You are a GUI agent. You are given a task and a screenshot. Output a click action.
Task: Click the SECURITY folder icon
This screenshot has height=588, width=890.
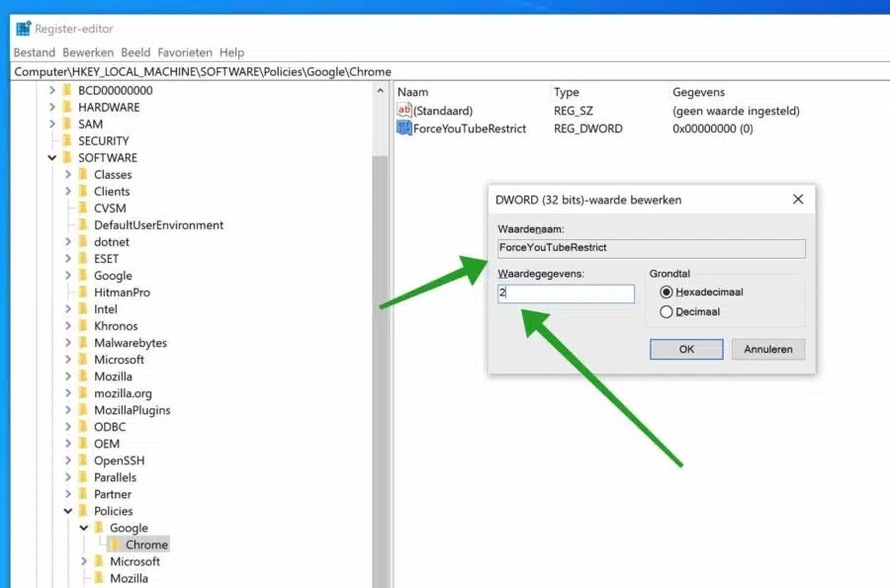(x=67, y=140)
